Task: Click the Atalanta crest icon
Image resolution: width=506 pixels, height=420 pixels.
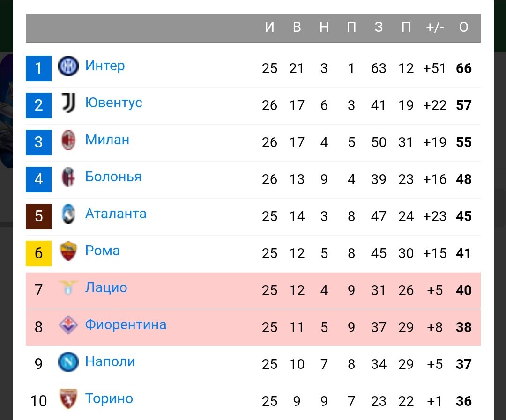Action: click(x=67, y=214)
